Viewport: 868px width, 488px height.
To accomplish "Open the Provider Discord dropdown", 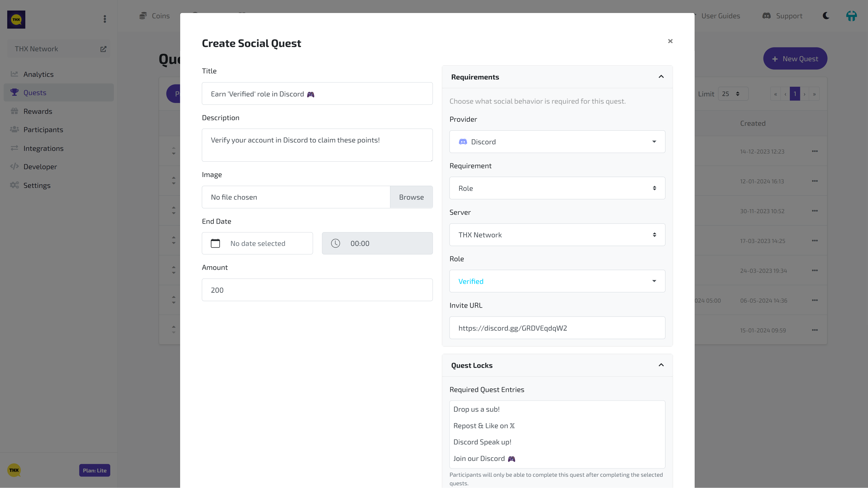I will point(557,142).
